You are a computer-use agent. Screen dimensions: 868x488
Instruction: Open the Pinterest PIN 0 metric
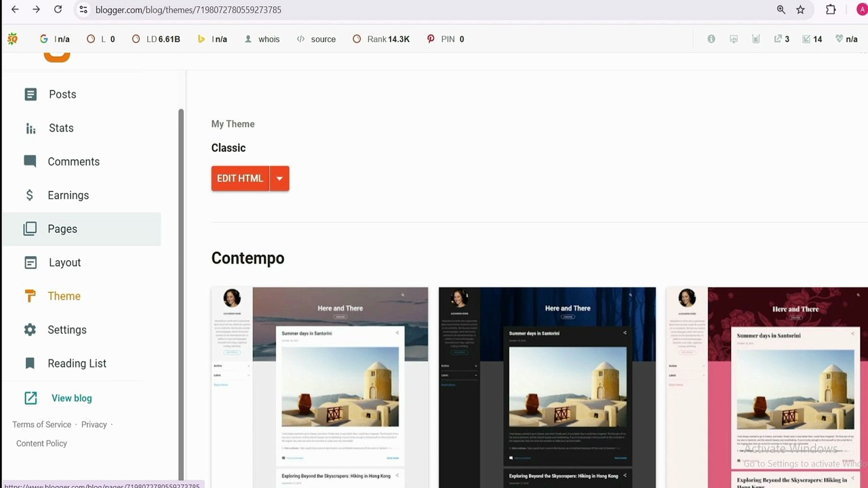point(446,39)
